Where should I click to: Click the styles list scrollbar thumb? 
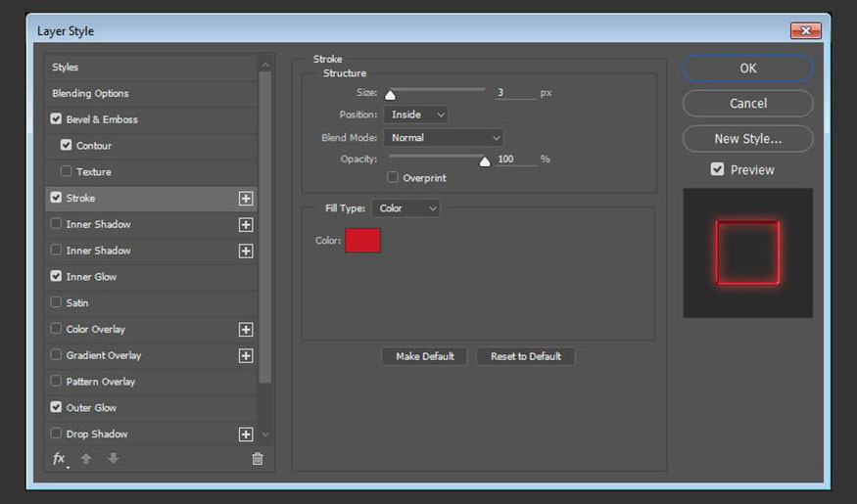pyautogui.click(x=265, y=228)
